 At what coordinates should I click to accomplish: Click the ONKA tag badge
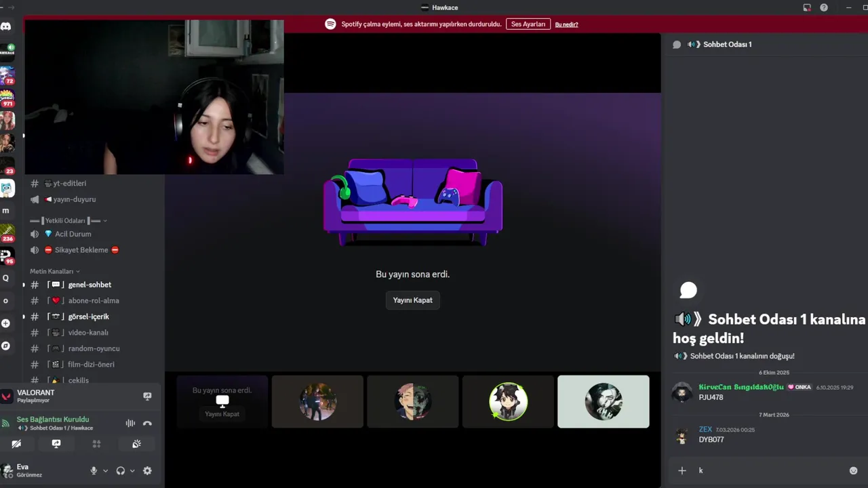800,387
